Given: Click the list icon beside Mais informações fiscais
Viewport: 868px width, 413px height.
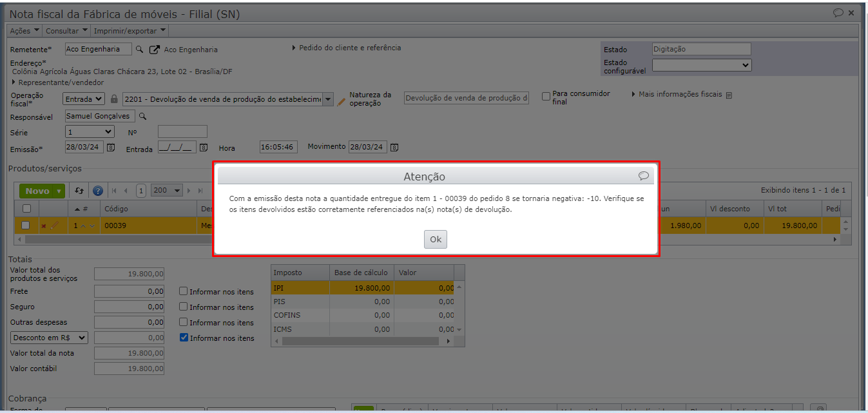Looking at the screenshot, I should pos(729,95).
